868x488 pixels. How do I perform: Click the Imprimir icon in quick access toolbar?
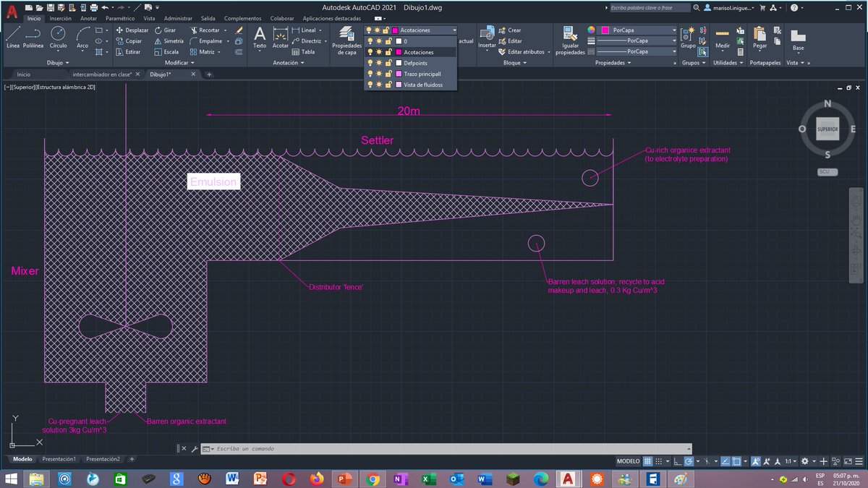coord(93,7)
